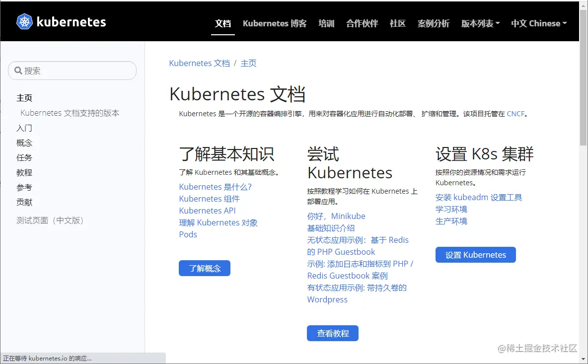Open the 版本列表 versions dropdown
The height and width of the screenshot is (364, 588).
pos(480,23)
